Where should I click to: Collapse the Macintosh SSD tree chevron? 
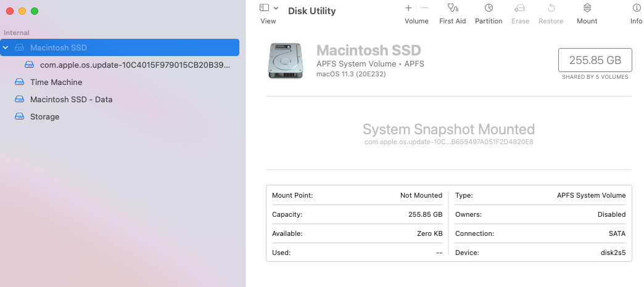click(6, 47)
